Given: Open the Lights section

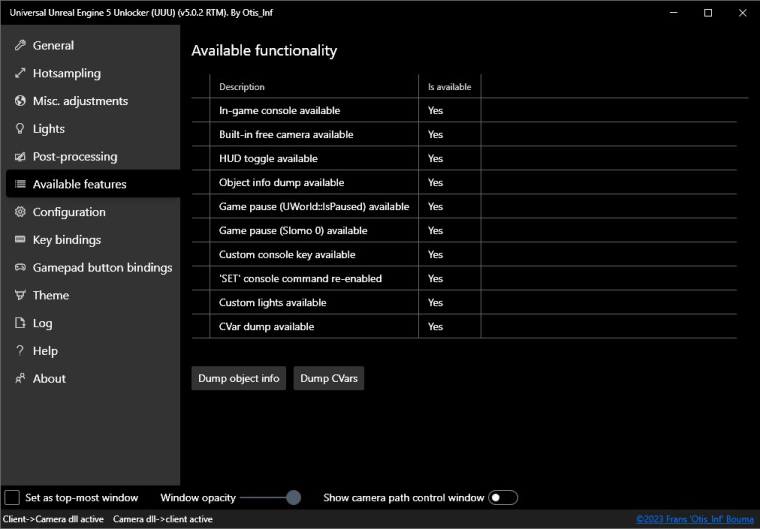Looking at the screenshot, I should (93, 128).
